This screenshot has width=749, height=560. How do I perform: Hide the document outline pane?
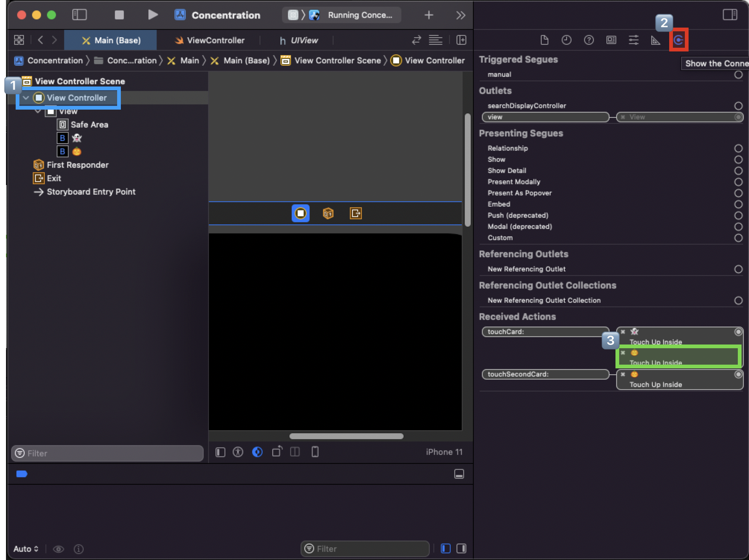tap(220, 452)
